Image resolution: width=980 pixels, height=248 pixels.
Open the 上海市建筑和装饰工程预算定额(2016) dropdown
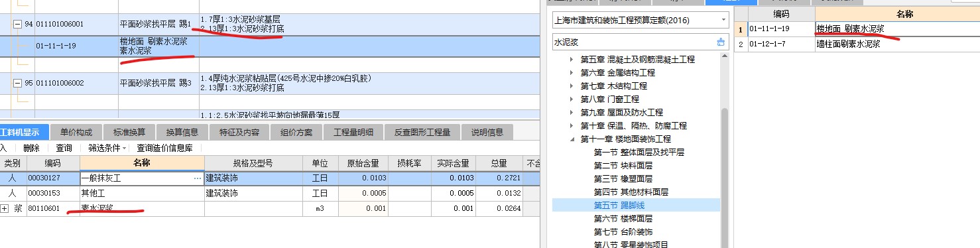(724, 21)
